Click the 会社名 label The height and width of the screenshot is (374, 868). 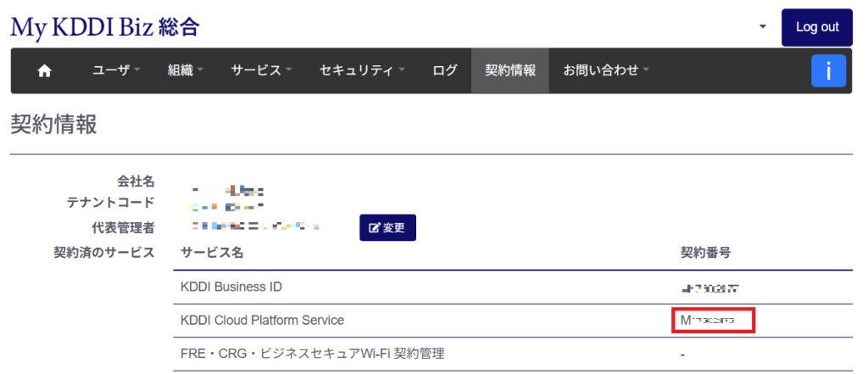click(136, 181)
